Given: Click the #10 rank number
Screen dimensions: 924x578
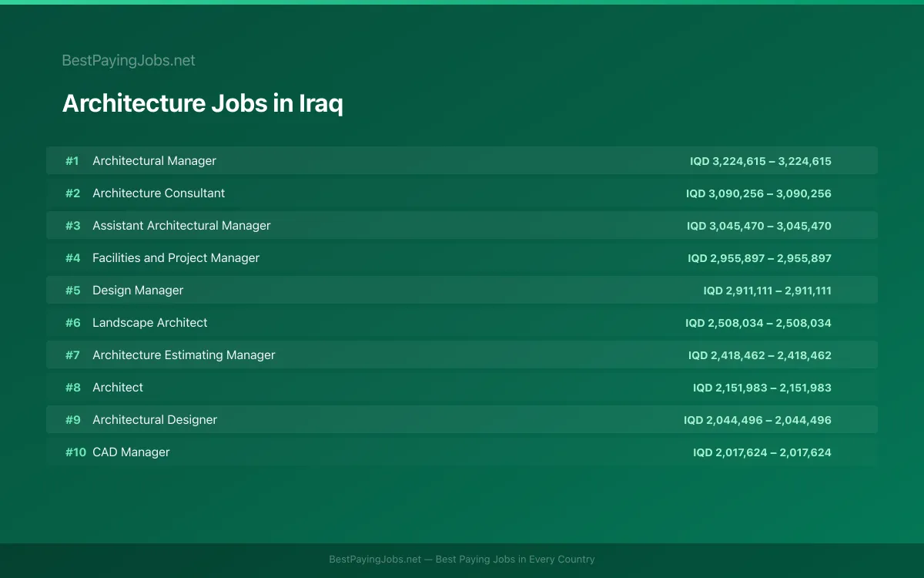Looking at the screenshot, I should (75, 452).
